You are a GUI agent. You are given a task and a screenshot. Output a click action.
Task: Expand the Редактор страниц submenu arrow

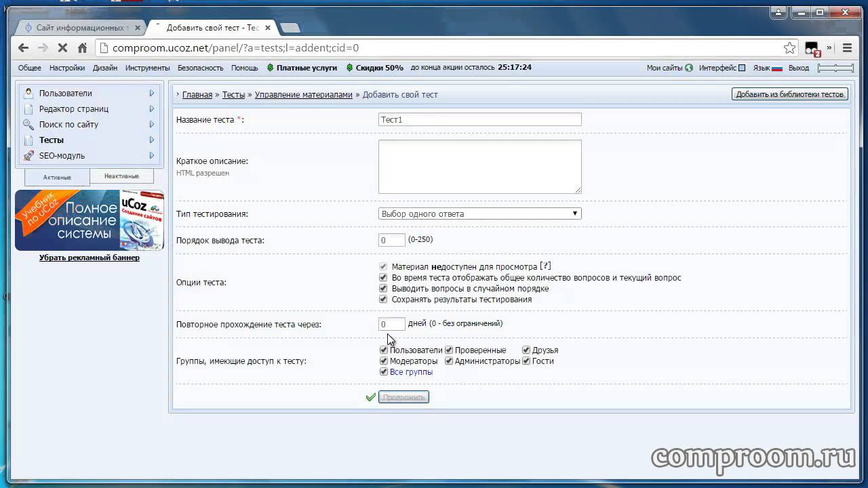point(152,108)
